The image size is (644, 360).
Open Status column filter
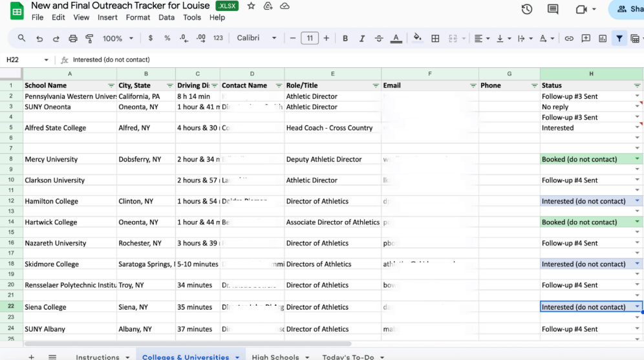(x=637, y=85)
